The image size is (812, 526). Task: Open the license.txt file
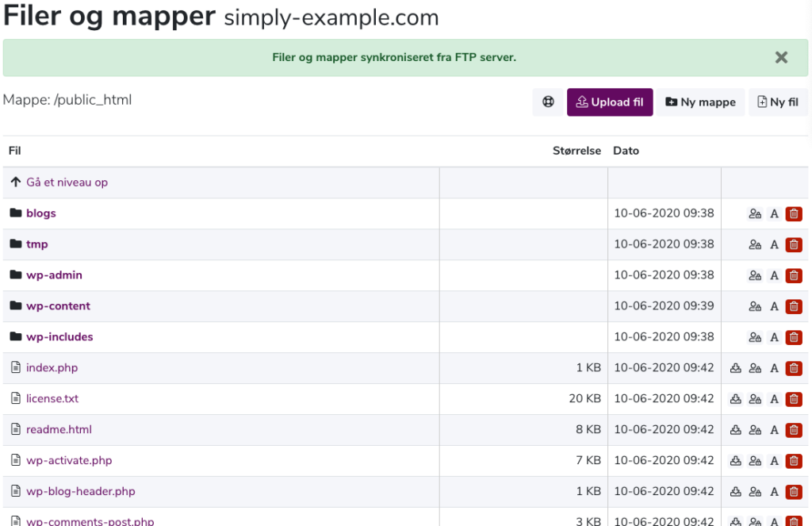tap(52, 398)
